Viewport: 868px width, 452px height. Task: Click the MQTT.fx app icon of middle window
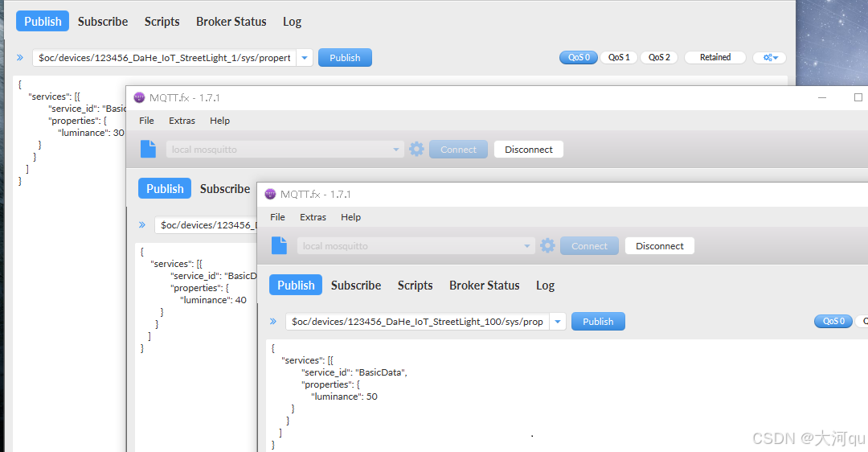pyautogui.click(x=139, y=97)
